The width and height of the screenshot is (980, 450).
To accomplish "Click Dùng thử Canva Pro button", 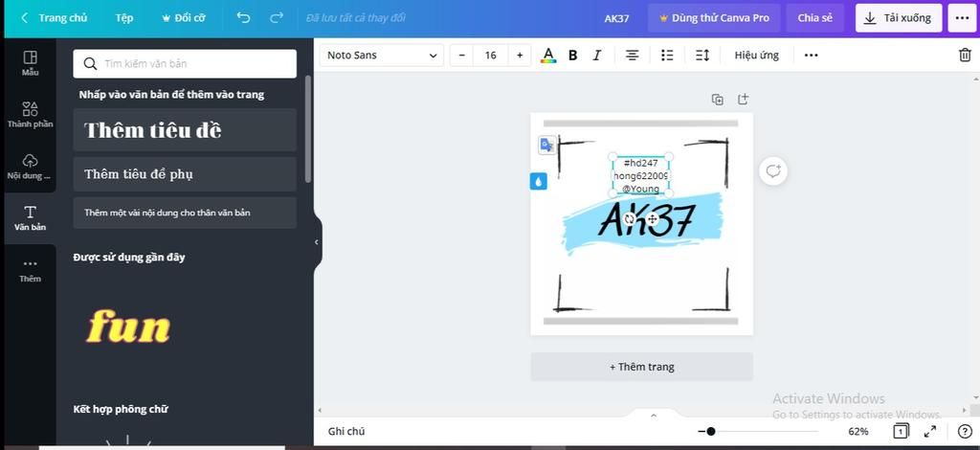I will tap(714, 18).
